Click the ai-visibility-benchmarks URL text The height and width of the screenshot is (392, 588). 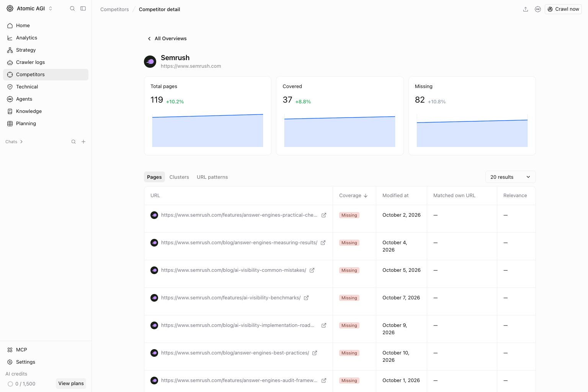click(x=231, y=298)
